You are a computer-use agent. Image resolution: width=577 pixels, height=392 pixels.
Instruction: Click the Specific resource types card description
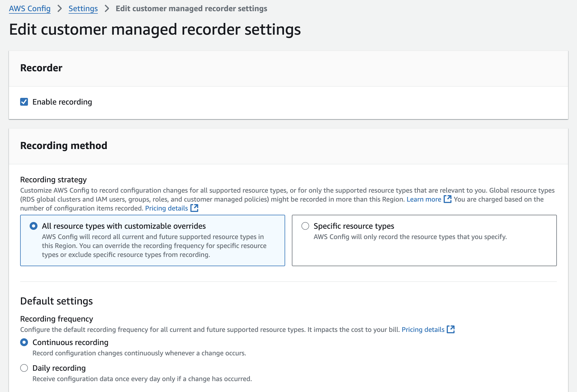(410, 237)
